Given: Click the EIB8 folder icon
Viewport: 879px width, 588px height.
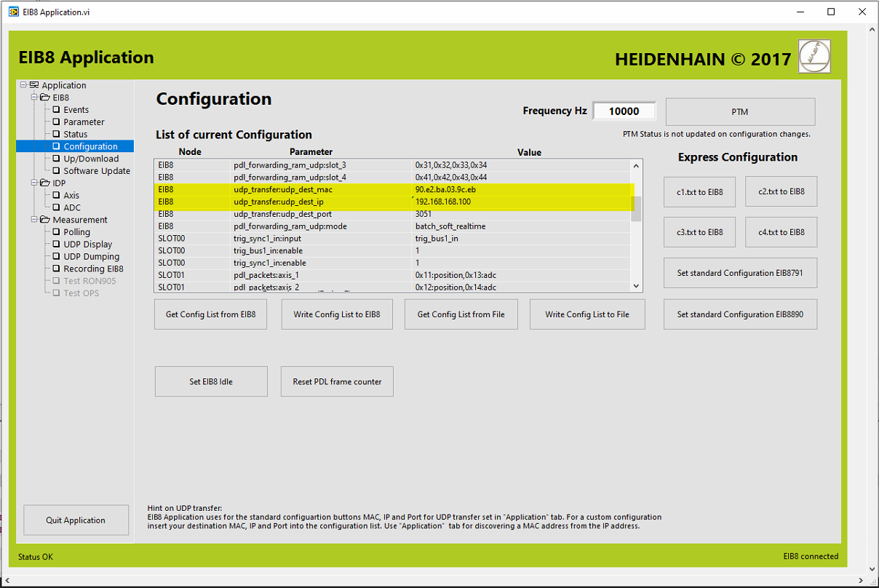Looking at the screenshot, I should pyautogui.click(x=45, y=98).
